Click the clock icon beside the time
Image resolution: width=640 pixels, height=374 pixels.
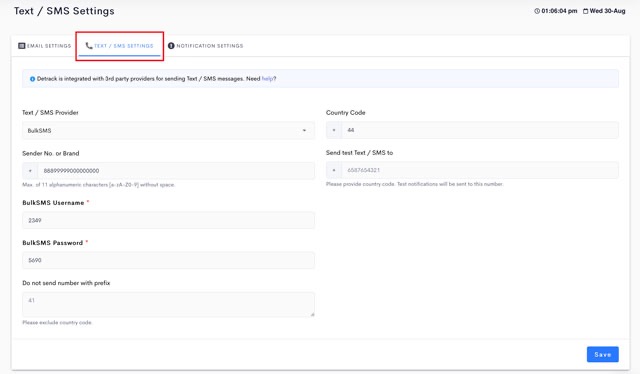[x=537, y=11]
